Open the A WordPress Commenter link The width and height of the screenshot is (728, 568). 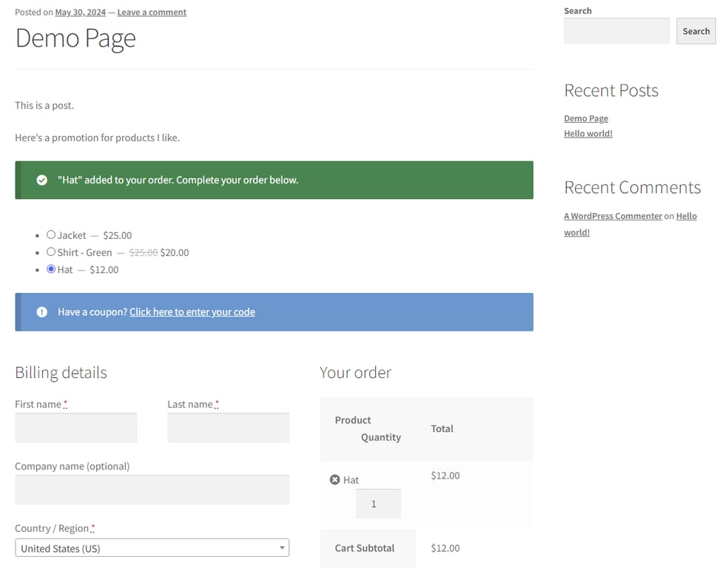coord(613,215)
